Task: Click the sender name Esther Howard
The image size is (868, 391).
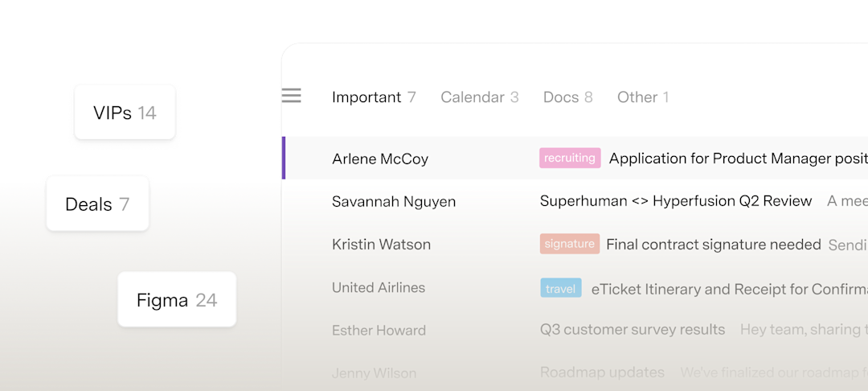Action: (x=379, y=330)
